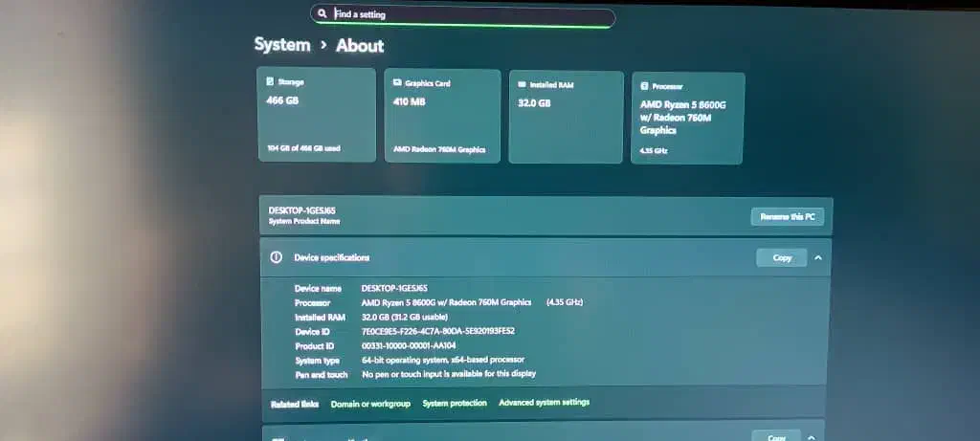980x441 pixels.
Task: Collapse the Device specifications section
Action: tap(818, 257)
